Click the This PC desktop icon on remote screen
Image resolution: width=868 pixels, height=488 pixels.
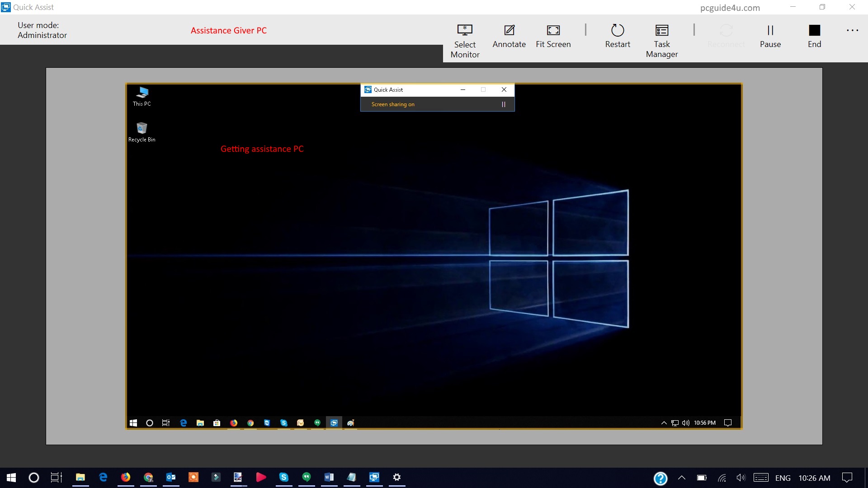(142, 96)
